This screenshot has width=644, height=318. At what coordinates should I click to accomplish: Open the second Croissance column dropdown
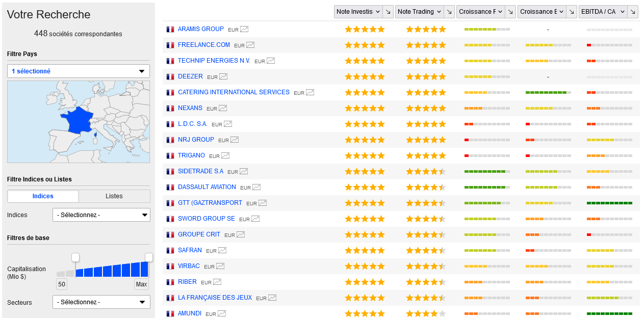click(542, 12)
